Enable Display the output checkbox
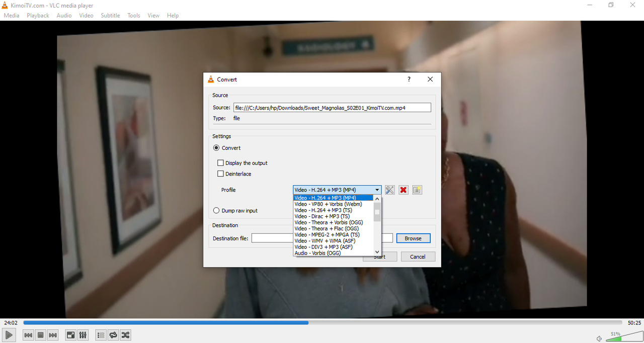 220,163
